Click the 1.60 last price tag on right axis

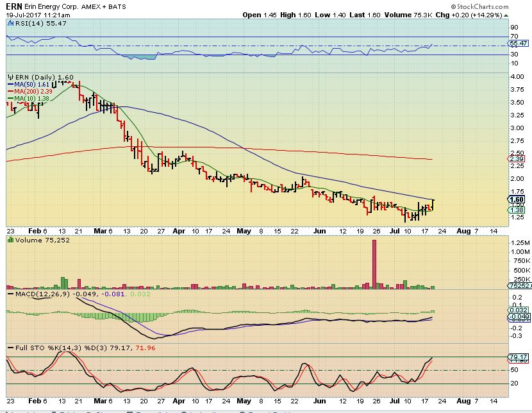pos(516,199)
